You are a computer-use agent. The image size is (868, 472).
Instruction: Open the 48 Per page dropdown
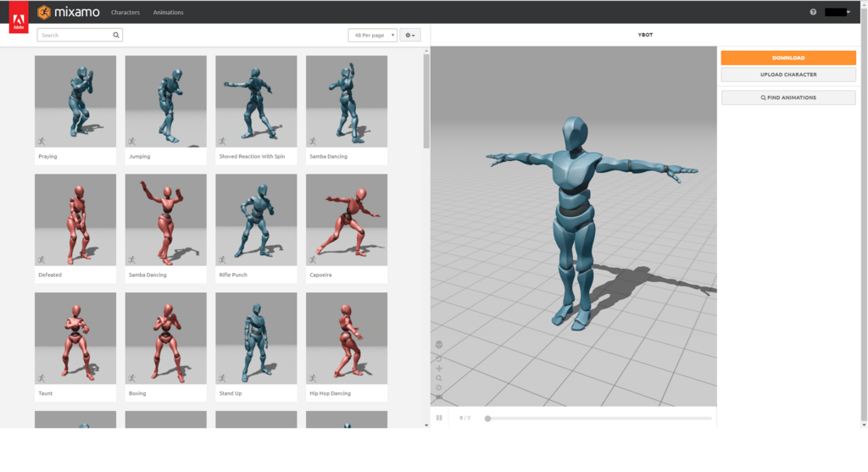click(x=373, y=35)
